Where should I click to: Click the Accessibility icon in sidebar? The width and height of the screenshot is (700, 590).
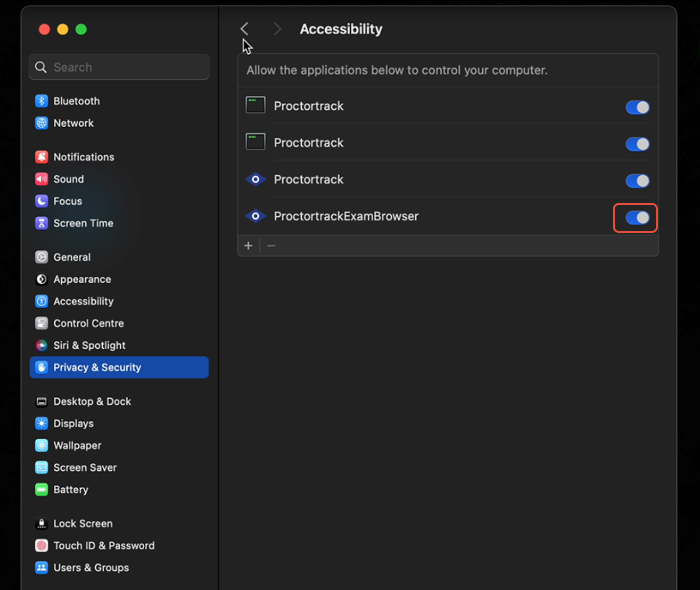[x=42, y=301]
